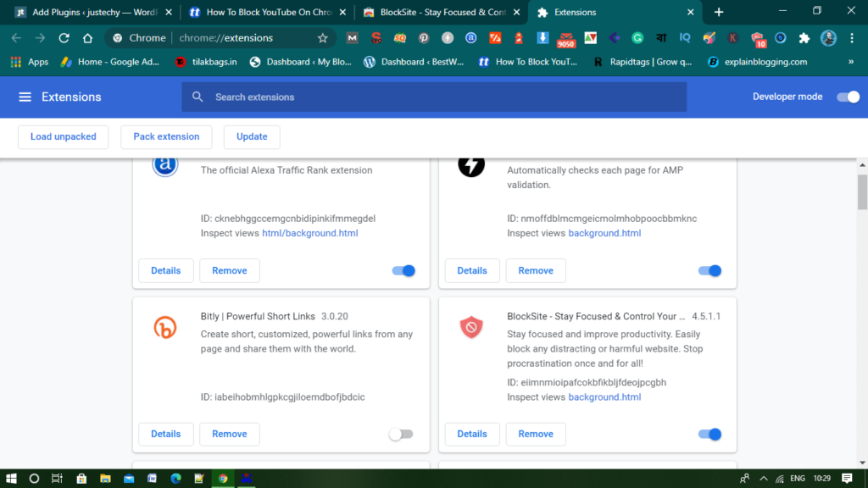Disable the Alexa Traffic Rank extension
The image size is (868, 488).
point(403,270)
